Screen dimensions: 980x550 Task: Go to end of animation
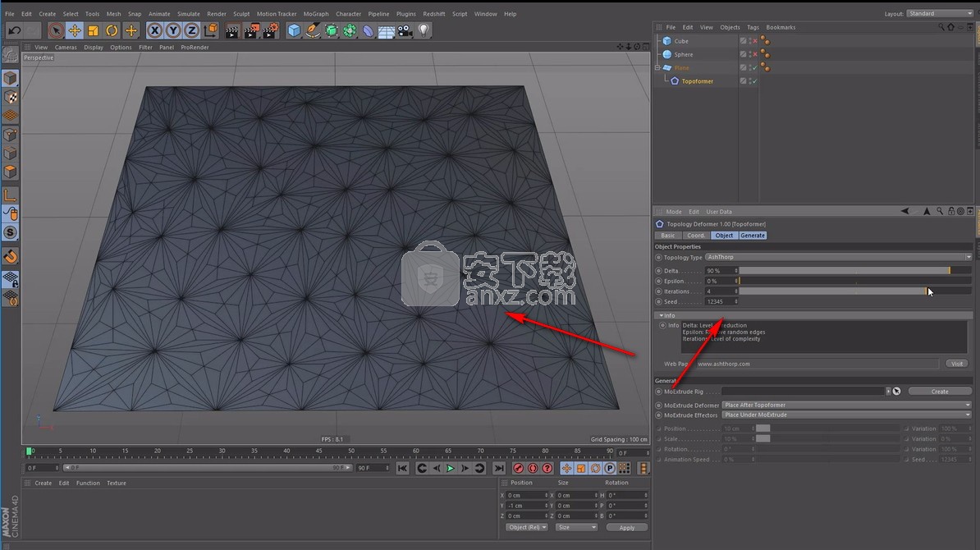click(x=499, y=468)
